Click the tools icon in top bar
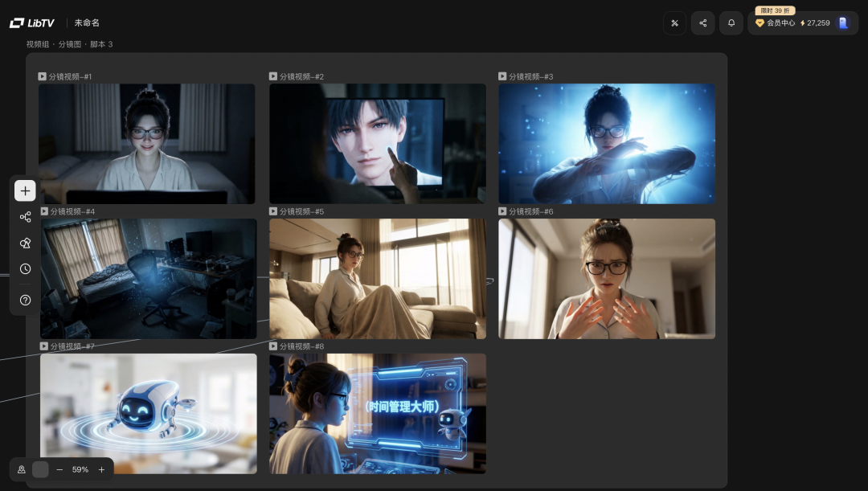 coord(674,23)
